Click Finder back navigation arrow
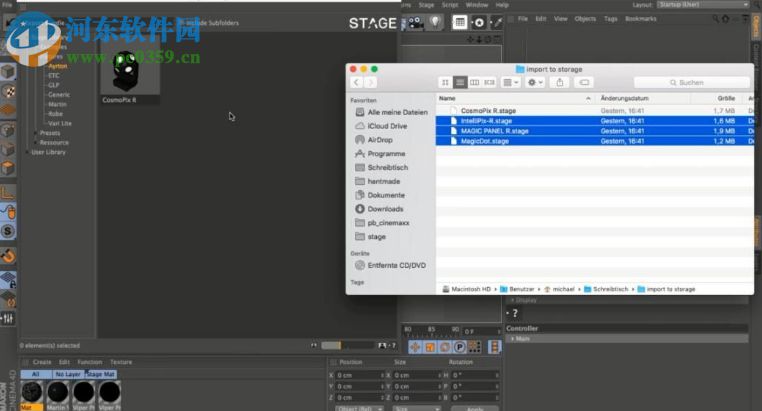The image size is (762, 411). (356, 83)
